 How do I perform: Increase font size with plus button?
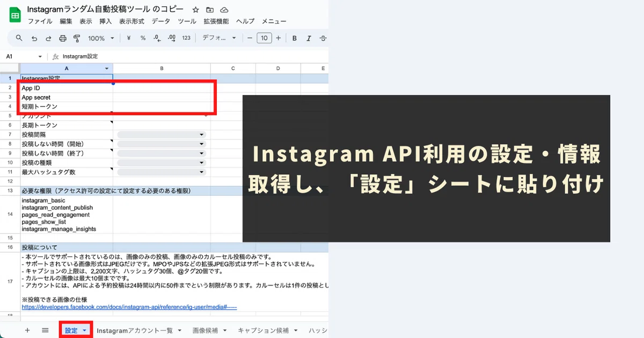pos(279,38)
